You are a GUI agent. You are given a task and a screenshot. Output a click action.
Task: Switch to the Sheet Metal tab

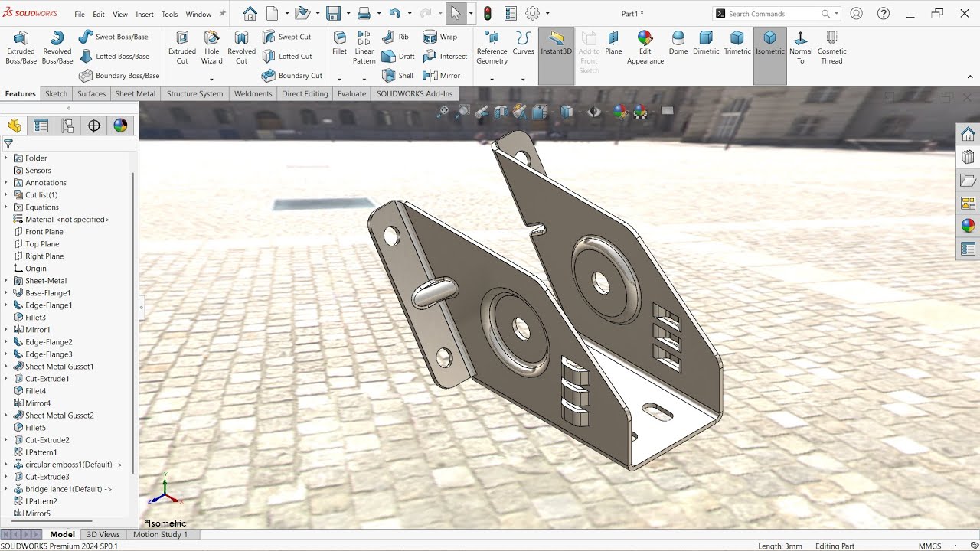(136, 93)
